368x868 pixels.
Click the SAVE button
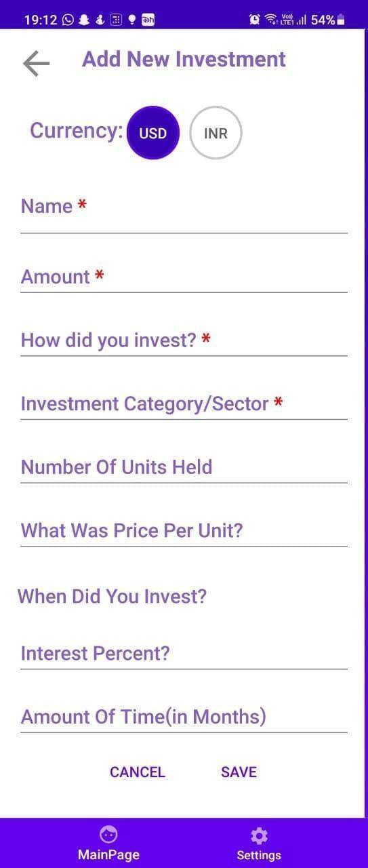click(239, 772)
